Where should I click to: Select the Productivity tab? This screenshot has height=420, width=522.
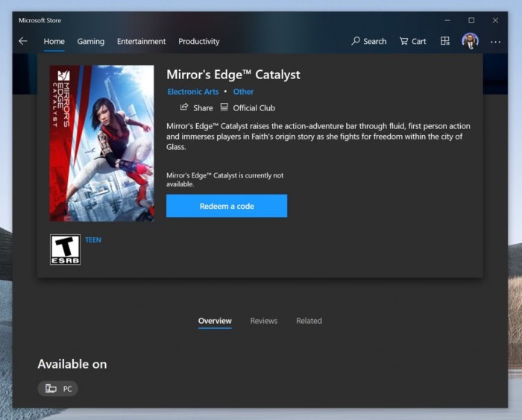[198, 41]
